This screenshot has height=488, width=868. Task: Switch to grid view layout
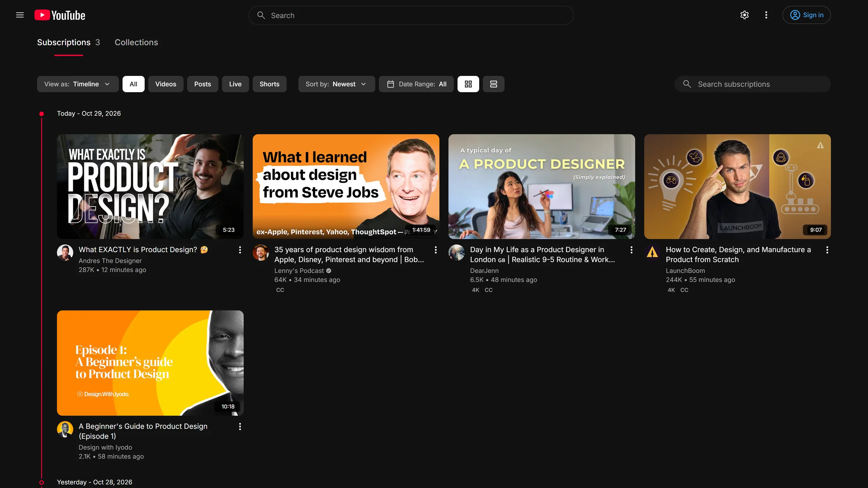point(468,84)
